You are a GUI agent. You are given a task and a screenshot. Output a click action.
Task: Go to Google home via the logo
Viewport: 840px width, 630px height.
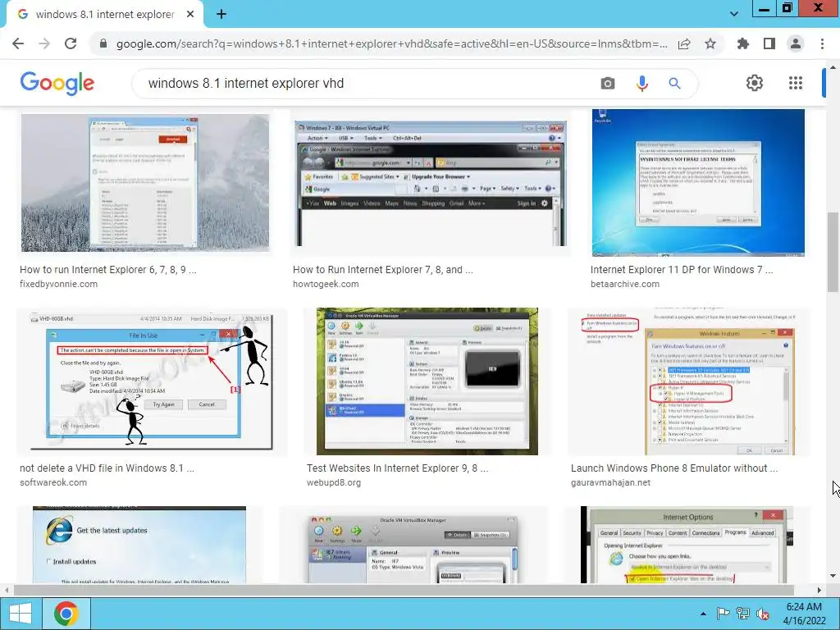point(57,83)
